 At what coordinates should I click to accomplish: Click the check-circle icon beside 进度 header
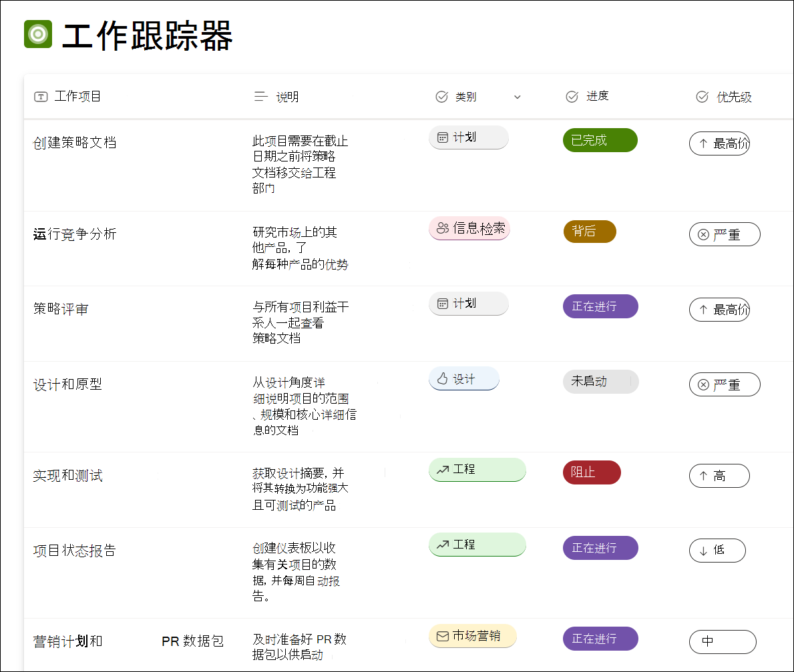572,97
